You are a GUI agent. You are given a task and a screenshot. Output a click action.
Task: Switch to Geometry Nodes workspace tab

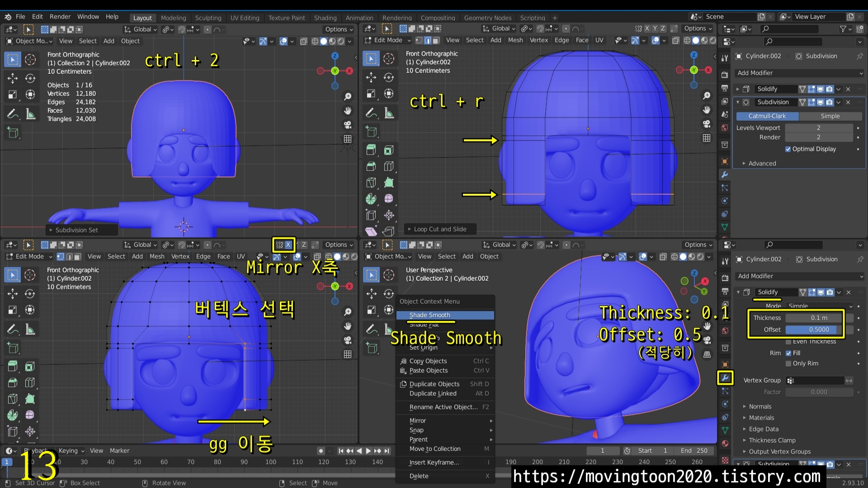[x=487, y=18]
